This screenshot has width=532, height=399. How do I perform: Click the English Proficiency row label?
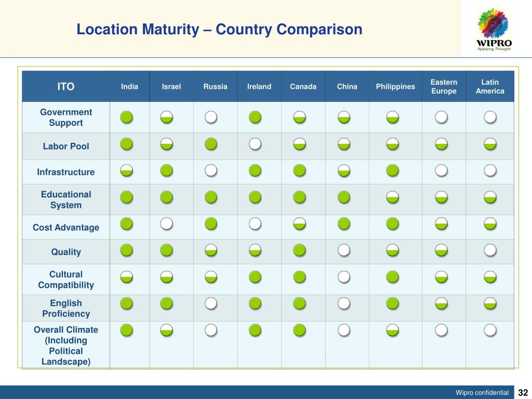click(x=66, y=309)
